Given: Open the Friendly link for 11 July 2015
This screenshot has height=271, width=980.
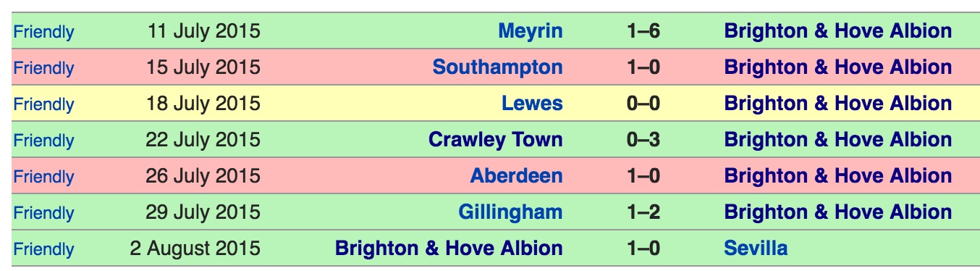Looking at the screenshot, I should point(43,32).
